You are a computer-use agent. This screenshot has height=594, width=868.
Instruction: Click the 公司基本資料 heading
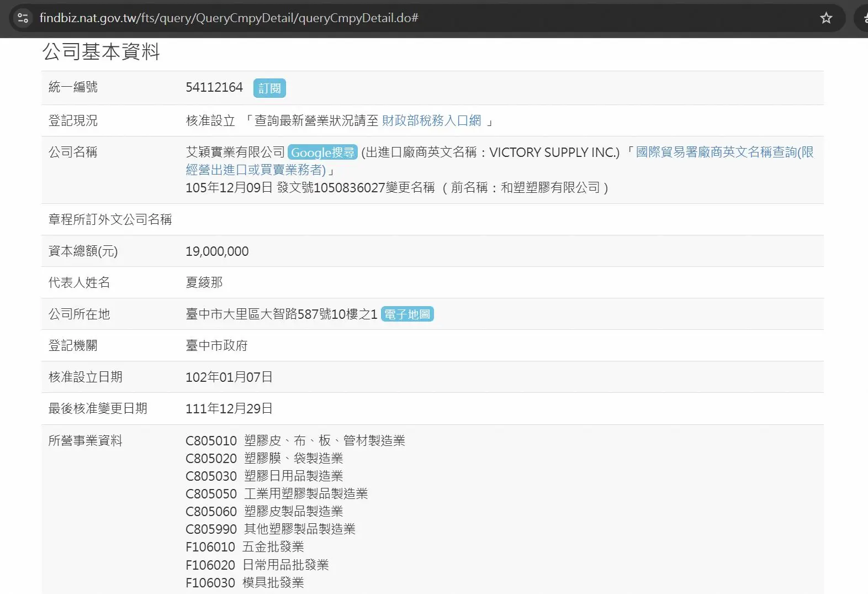coord(101,52)
